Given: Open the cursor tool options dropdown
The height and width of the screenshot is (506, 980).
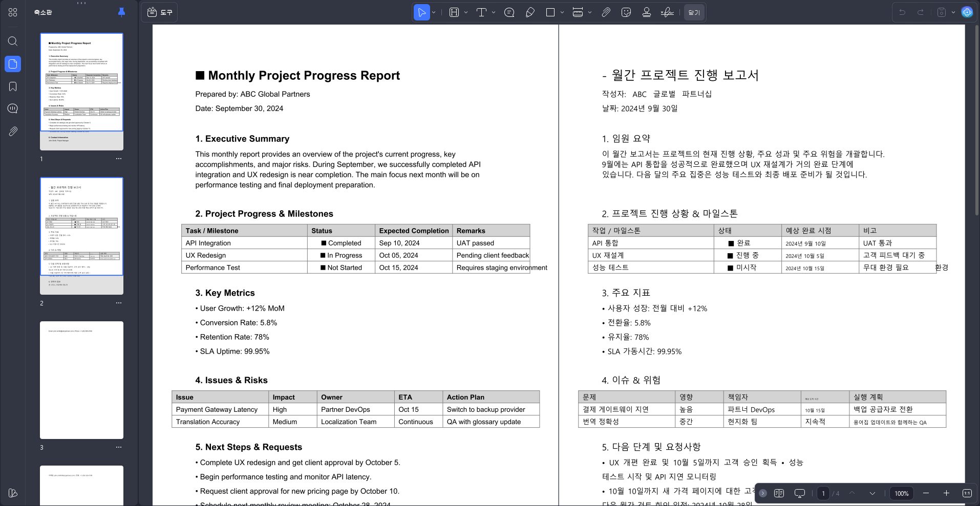Looking at the screenshot, I should pyautogui.click(x=434, y=12).
